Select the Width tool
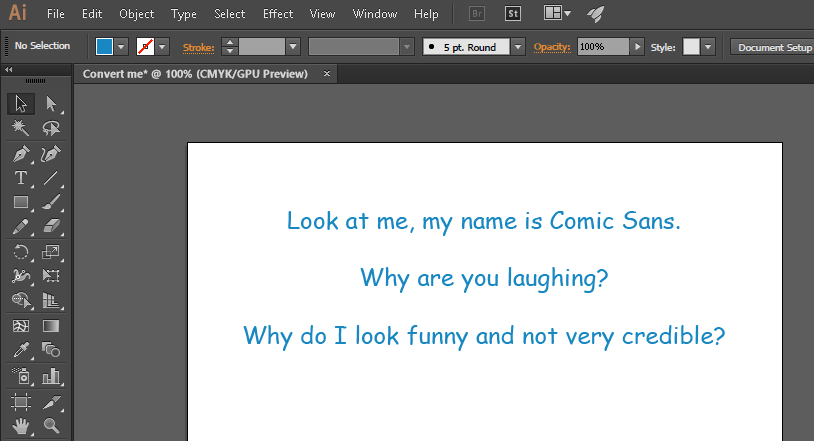 tap(21, 276)
